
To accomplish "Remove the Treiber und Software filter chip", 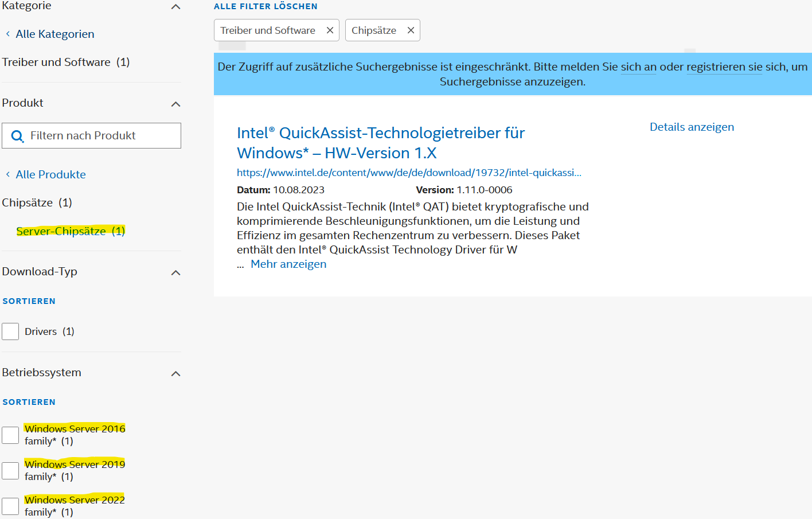I will point(330,30).
